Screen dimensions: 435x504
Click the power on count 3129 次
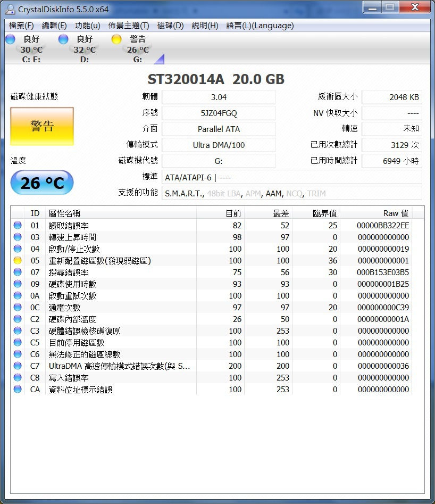391,145
